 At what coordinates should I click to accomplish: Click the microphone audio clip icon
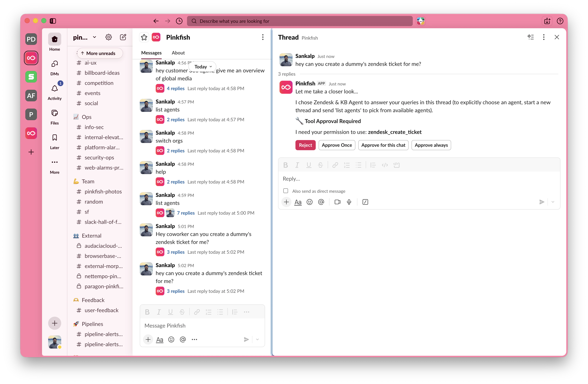pyautogui.click(x=349, y=202)
